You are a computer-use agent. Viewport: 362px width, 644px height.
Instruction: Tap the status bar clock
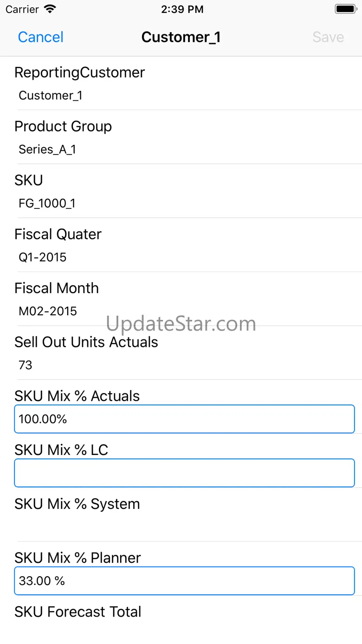pyautogui.click(x=182, y=9)
